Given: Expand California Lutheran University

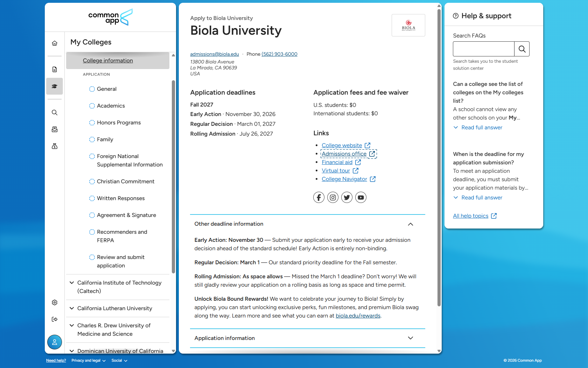Looking at the screenshot, I should (x=118, y=308).
